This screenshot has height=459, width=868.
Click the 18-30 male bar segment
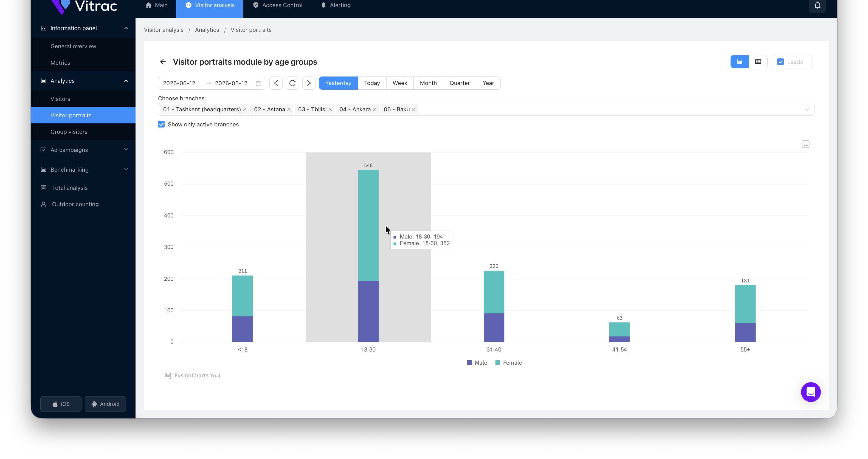tap(368, 311)
